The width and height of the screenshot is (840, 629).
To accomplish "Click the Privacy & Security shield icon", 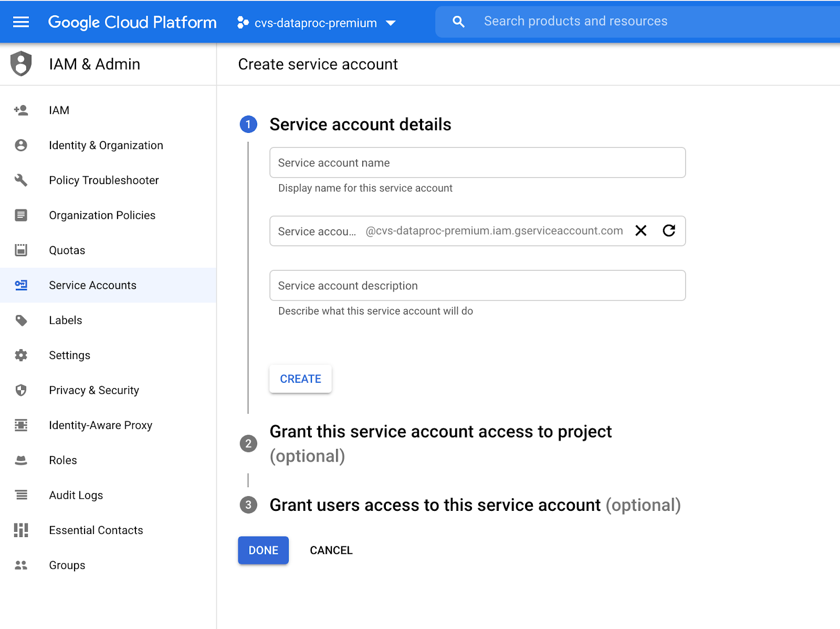I will point(21,390).
